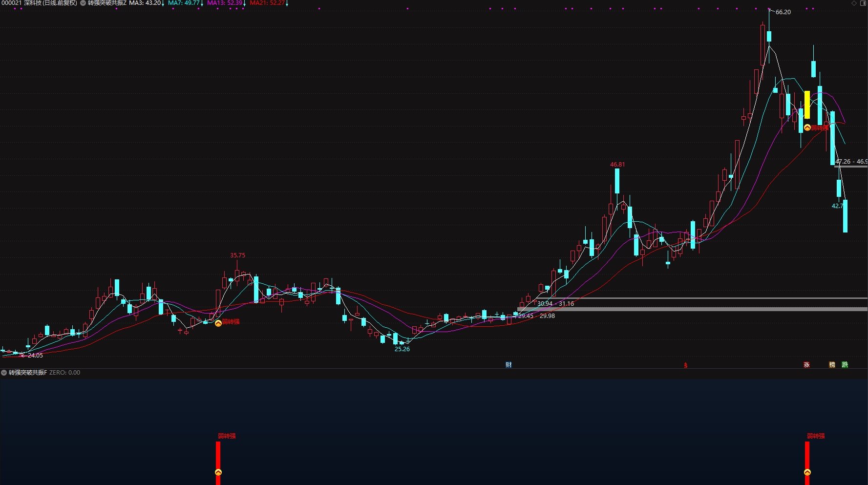The image size is (868, 485).
Task: Click the MA3: 43.20 label
Action: click(145, 3)
